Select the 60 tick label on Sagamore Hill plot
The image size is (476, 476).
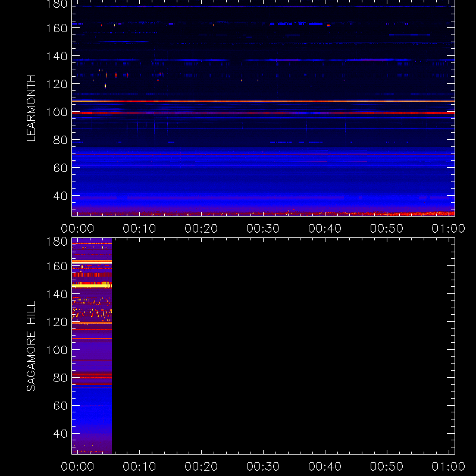click(x=60, y=406)
